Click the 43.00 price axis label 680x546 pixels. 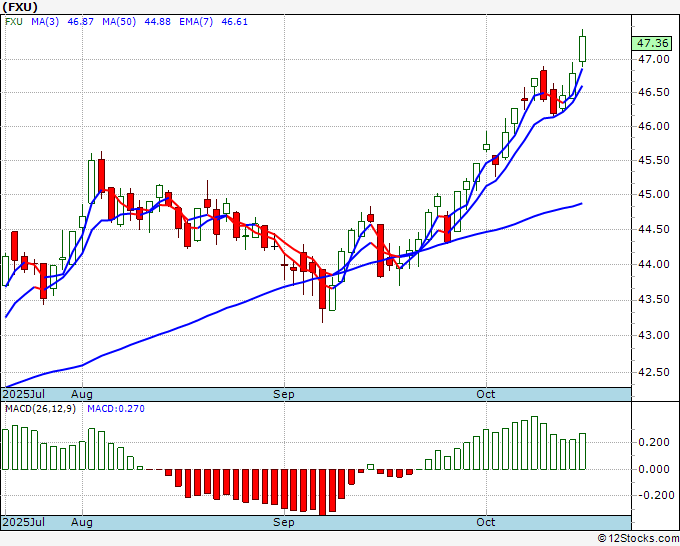tap(654, 335)
